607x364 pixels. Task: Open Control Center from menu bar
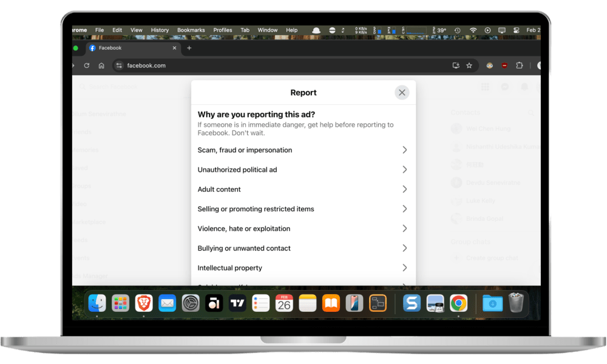(516, 30)
